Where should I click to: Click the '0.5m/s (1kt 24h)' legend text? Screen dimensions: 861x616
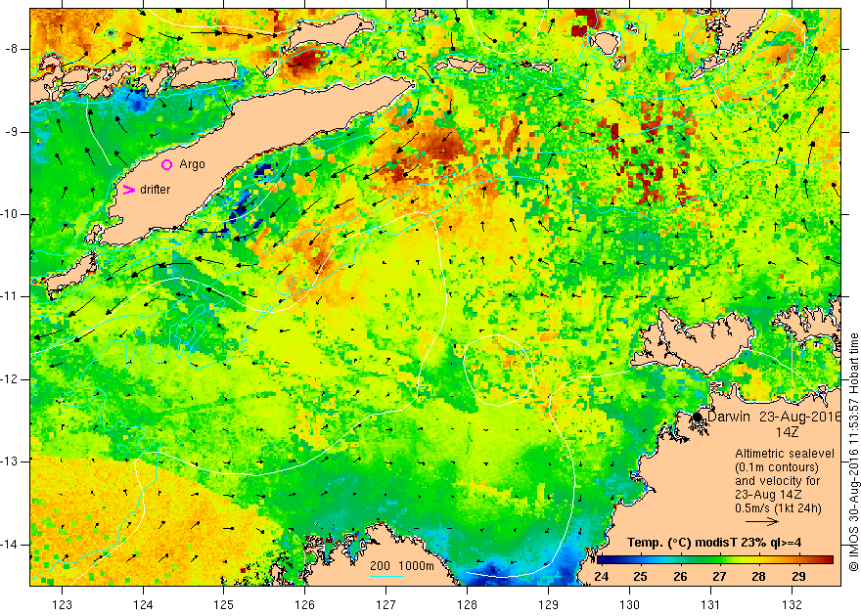click(779, 508)
